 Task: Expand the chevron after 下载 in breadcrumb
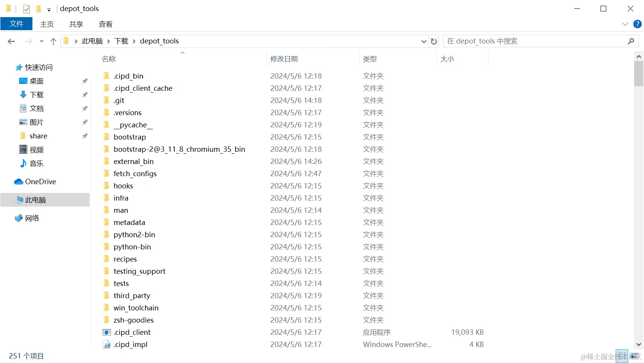tap(134, 41)
